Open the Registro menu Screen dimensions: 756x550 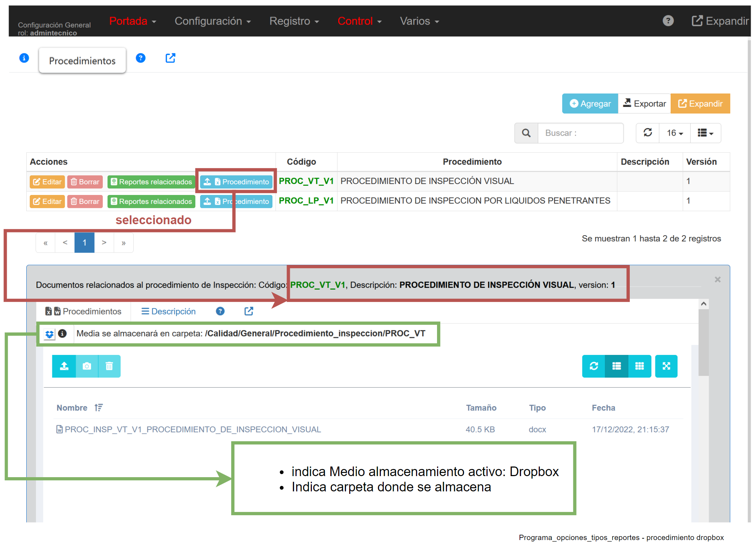coord(294,21)
